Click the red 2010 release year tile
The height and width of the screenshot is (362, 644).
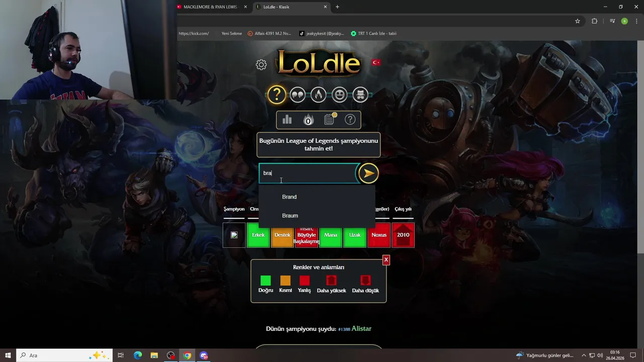[403, 235]
